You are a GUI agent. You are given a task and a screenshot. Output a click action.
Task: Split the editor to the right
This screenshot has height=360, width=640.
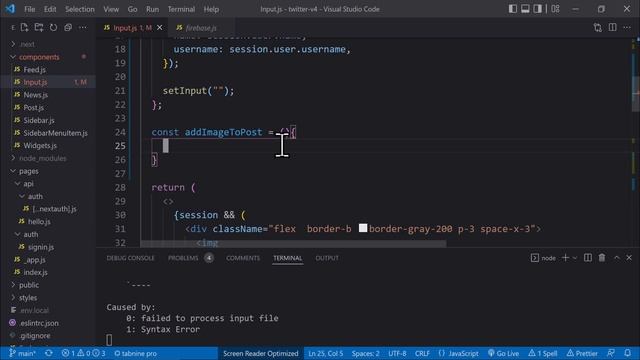tap(612, 27)
